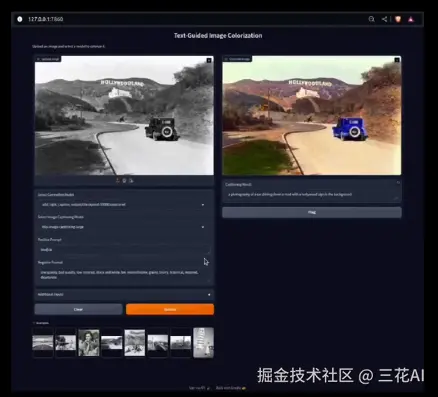The image size is (438, 397).
Task: Copy the captioning result text
Action: [x=398, y=183]
